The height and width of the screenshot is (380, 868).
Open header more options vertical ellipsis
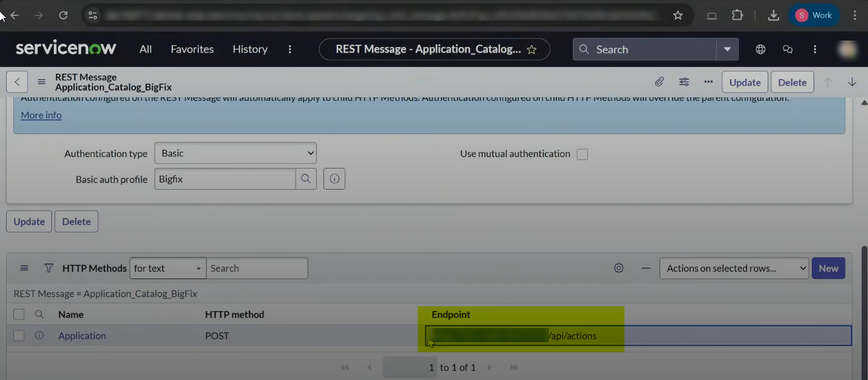[x=815, y=50]
